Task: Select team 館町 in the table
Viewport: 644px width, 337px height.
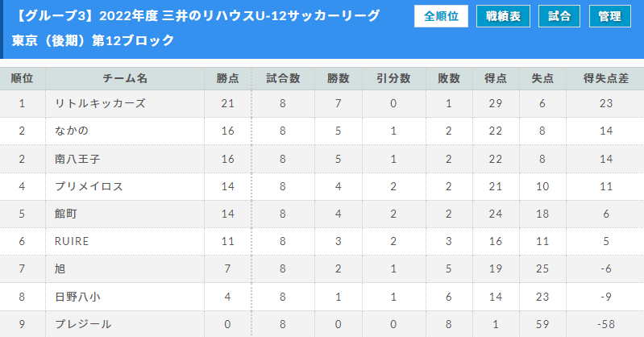Action: [x=66, y=214]
